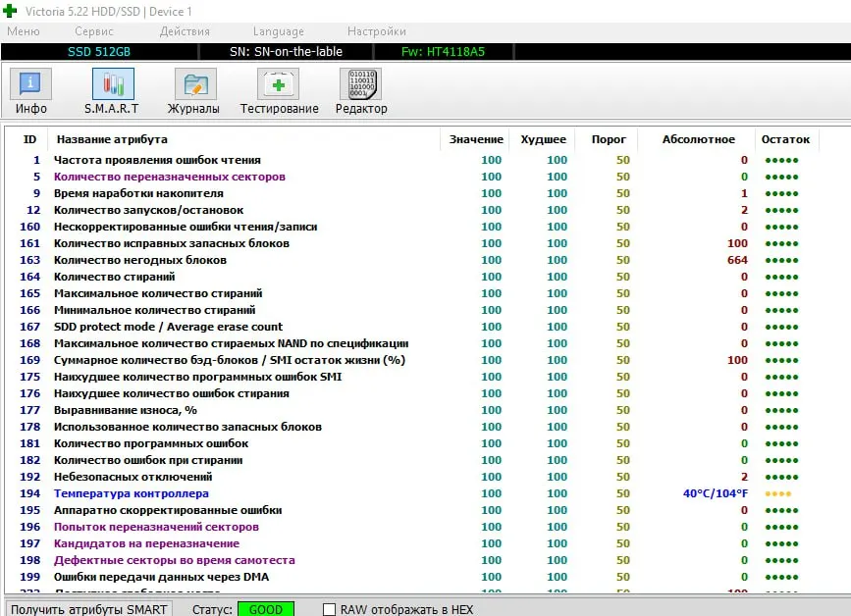Open the Меню menu
851x616 pixels.
[x=24, y=31]
